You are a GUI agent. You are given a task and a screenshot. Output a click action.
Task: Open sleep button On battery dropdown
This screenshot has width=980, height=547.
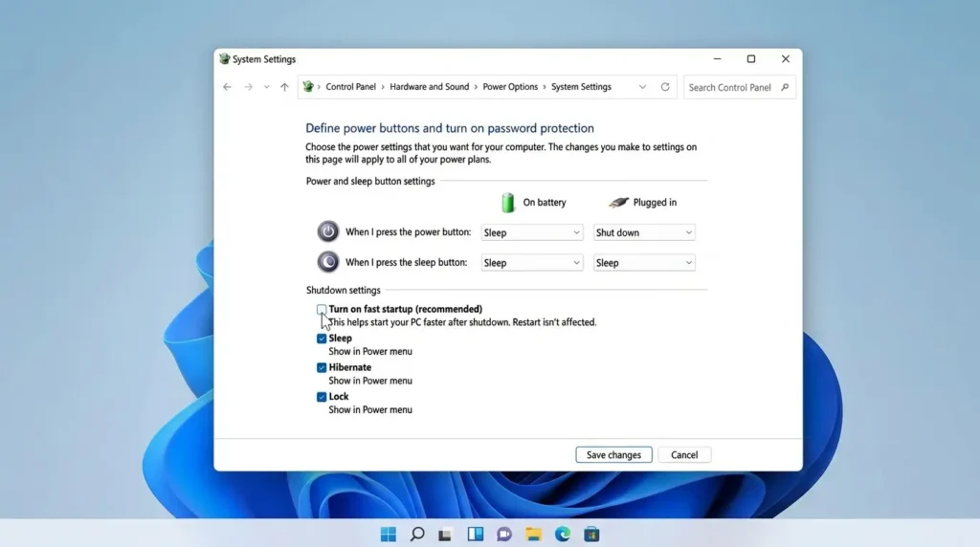coord(532,263)
